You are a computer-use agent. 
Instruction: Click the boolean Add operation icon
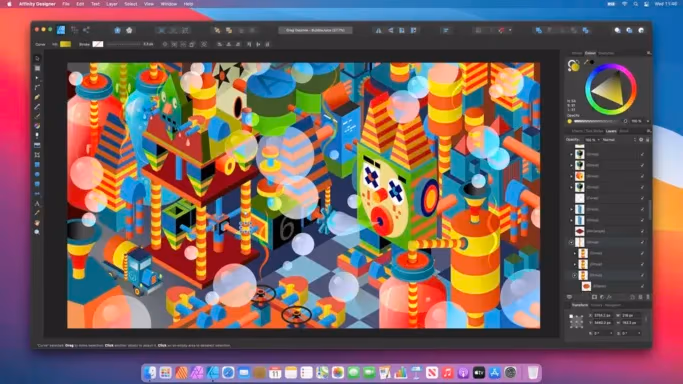(x=539, y=30)
